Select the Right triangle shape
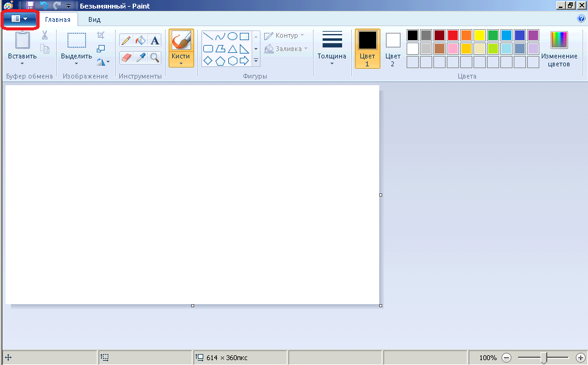Screen dimensions: 588x365 pyautogui.click(x=245, y=49)
